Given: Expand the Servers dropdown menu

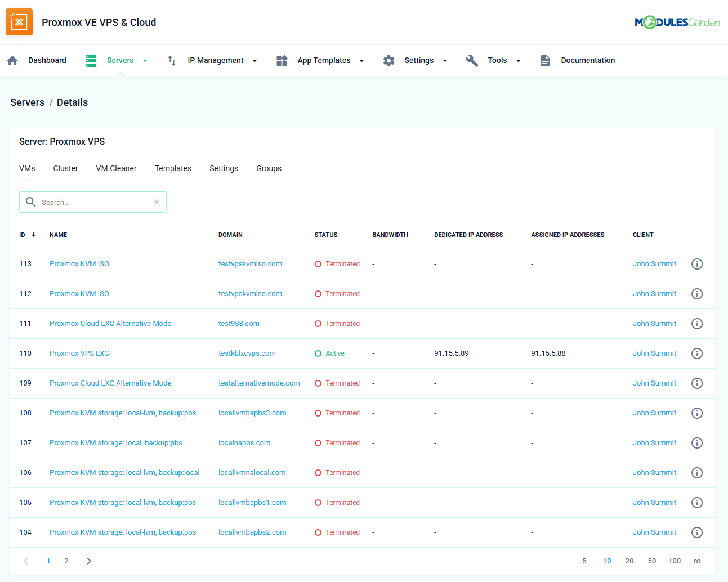Looking at the screenshot, I should [x=145, y=61].
